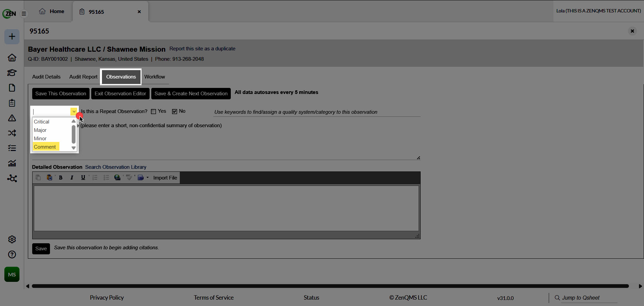Open the help question mark icon

coord(12,254)
